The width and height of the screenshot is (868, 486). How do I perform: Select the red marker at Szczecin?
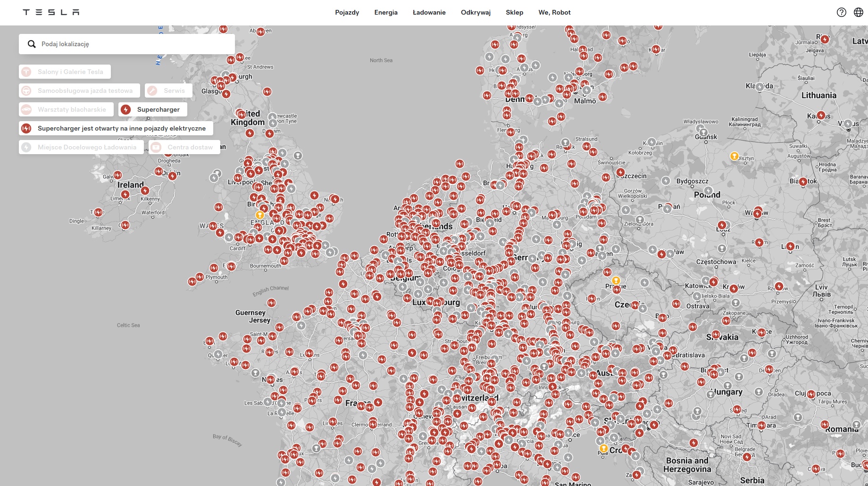click(x=620, y=173)
